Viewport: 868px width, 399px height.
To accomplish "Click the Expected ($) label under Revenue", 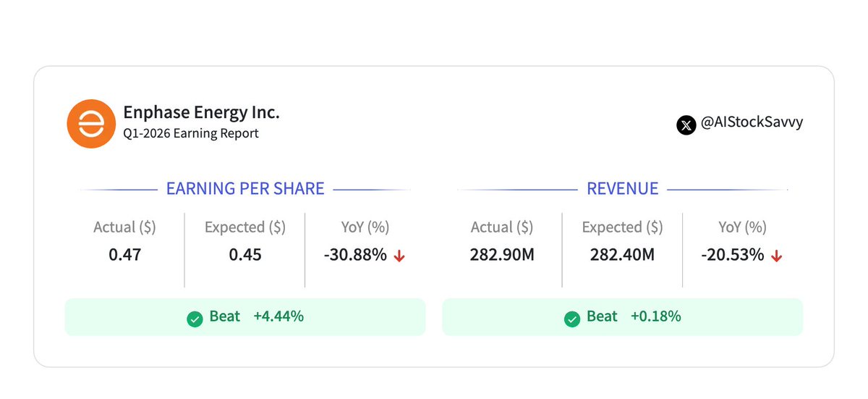I will click(x=622, y=227).
